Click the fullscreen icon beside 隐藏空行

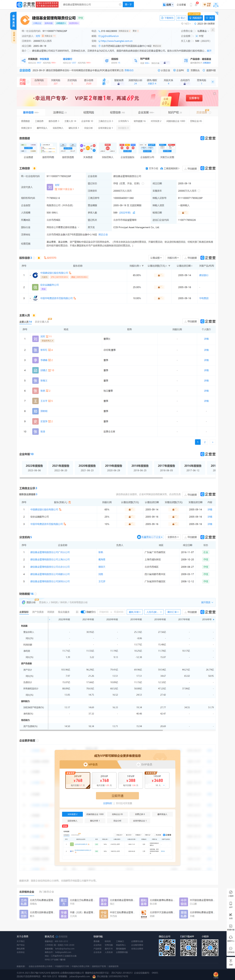[x=77, y=612]
